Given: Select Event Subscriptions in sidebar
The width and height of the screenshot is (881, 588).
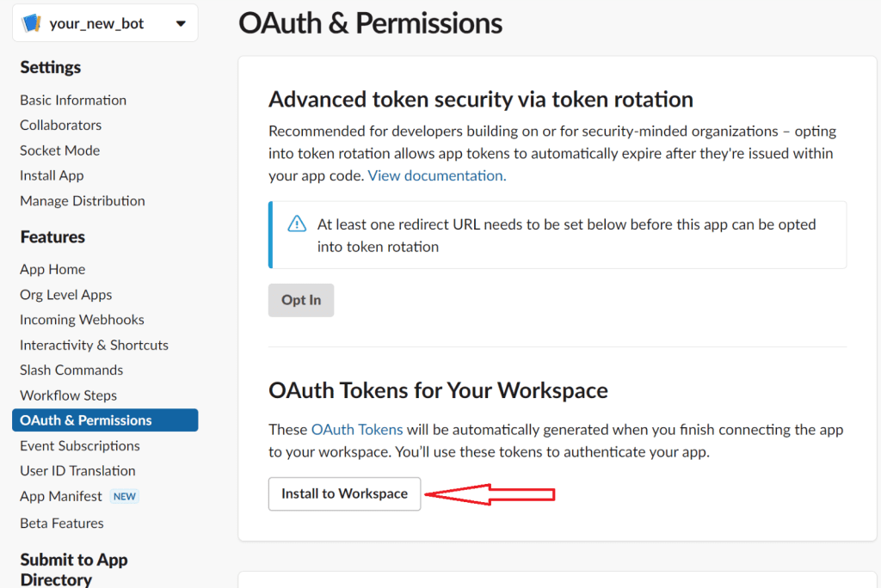Looking at the screenshot, I should [x=80, y=445].
